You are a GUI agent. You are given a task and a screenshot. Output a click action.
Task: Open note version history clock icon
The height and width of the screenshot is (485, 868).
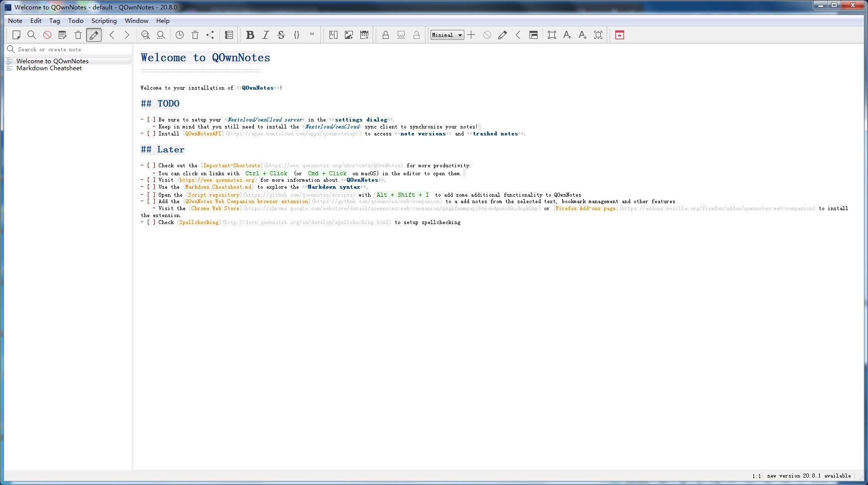coord(180,35)
